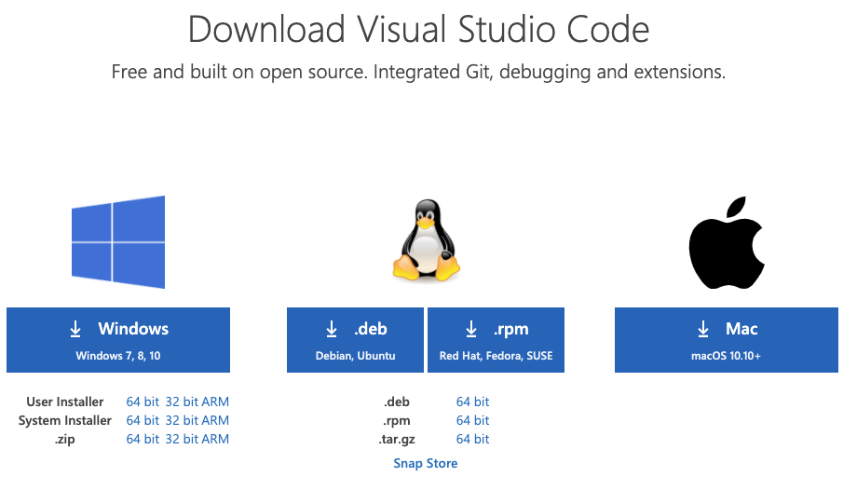Open the 32 bit User Installer link

[x=182, y=402]
